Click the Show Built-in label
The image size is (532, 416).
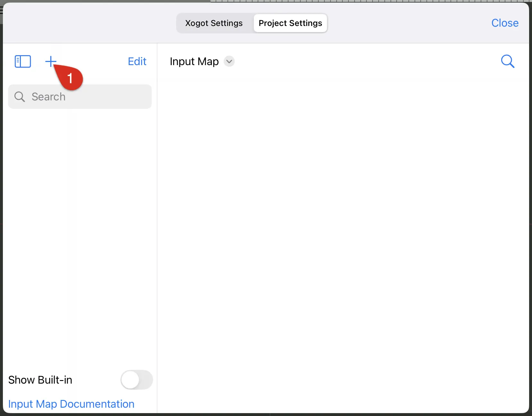(40, 380)
